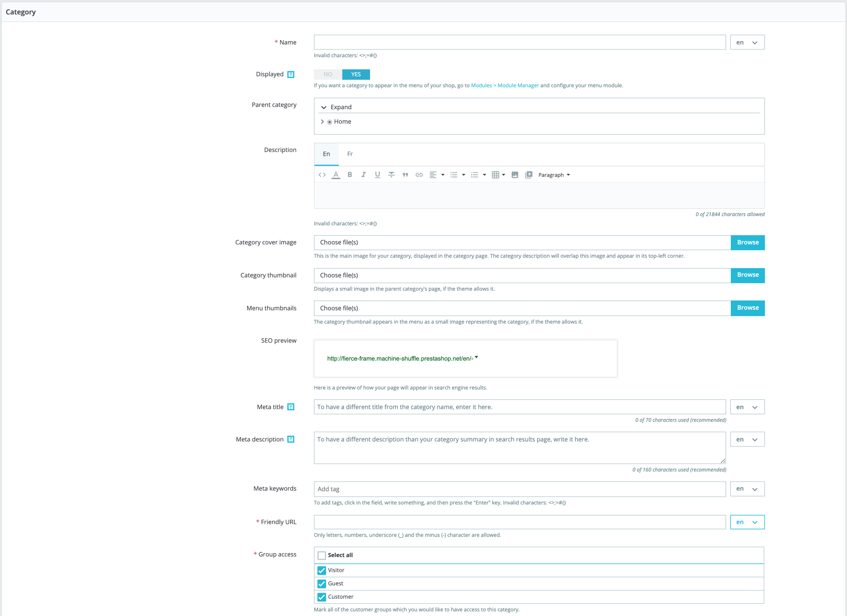Click the strikethrough icon
The height and width of the screenshot is (616, 847).
click(391, 175)
